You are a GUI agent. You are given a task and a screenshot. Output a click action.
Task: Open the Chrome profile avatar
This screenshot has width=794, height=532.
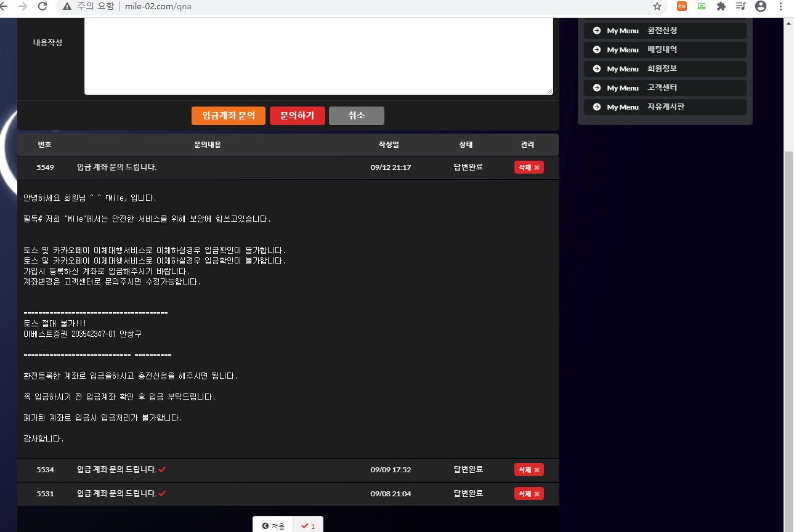click(x=761, y=6)
